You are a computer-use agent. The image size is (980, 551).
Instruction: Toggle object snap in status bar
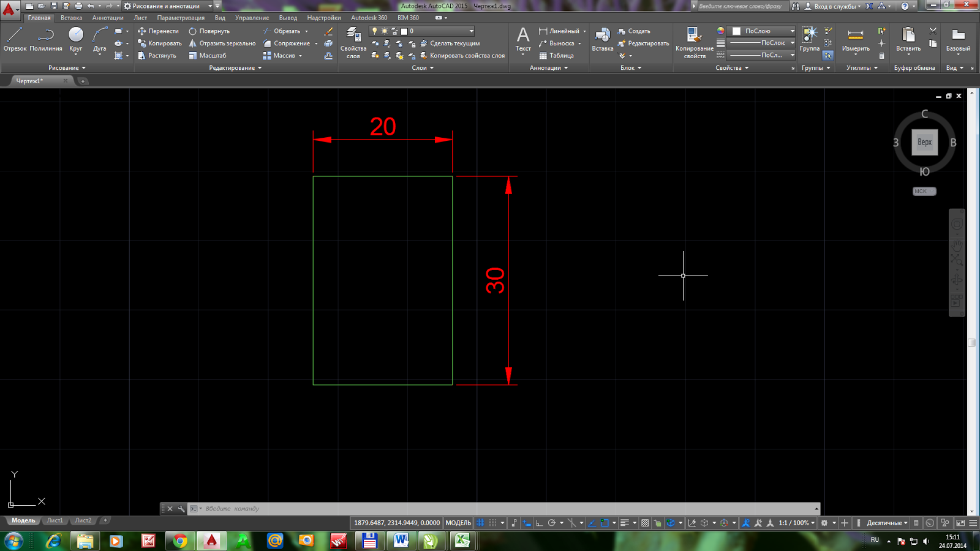pos(605,523)
